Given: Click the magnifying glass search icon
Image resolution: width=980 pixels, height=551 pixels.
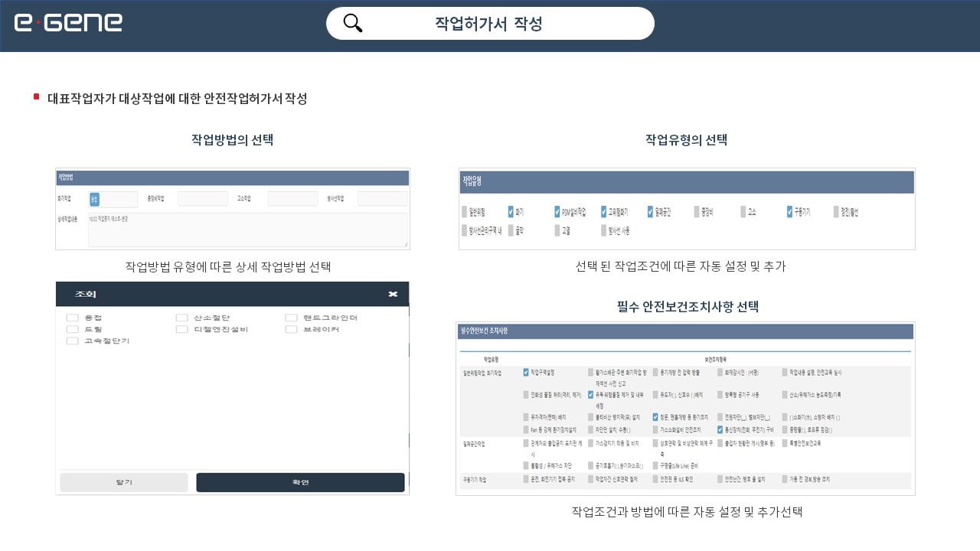Looking at the screenshot, I should (x=353, y=24).
